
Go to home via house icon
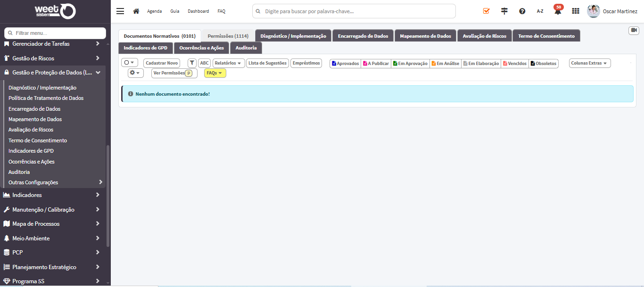pos(136,11)
